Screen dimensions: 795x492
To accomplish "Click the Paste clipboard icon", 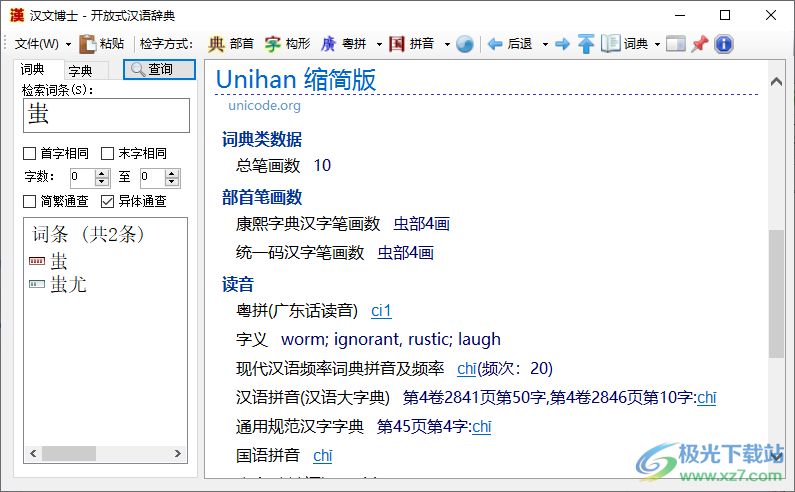I will click(x=87, y=44).
